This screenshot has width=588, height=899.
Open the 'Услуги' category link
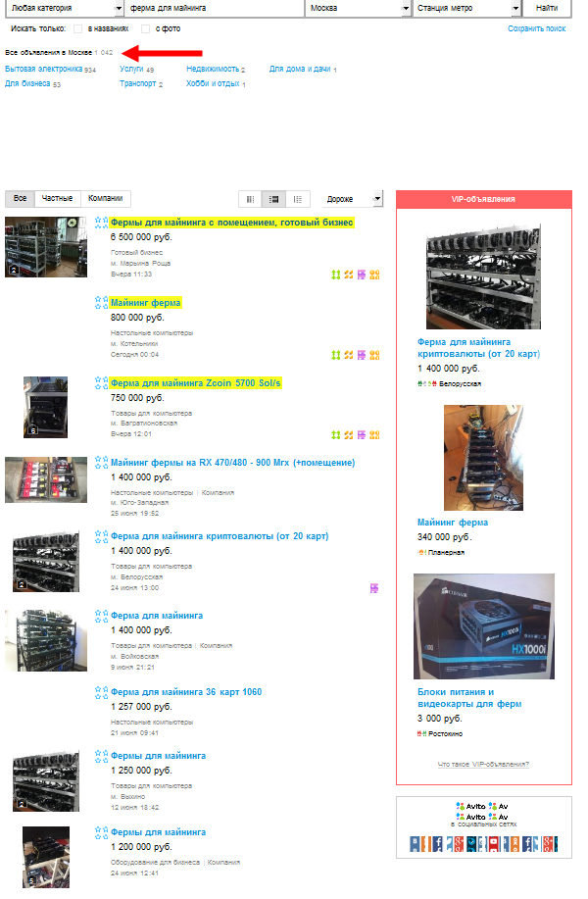(131, 69)
